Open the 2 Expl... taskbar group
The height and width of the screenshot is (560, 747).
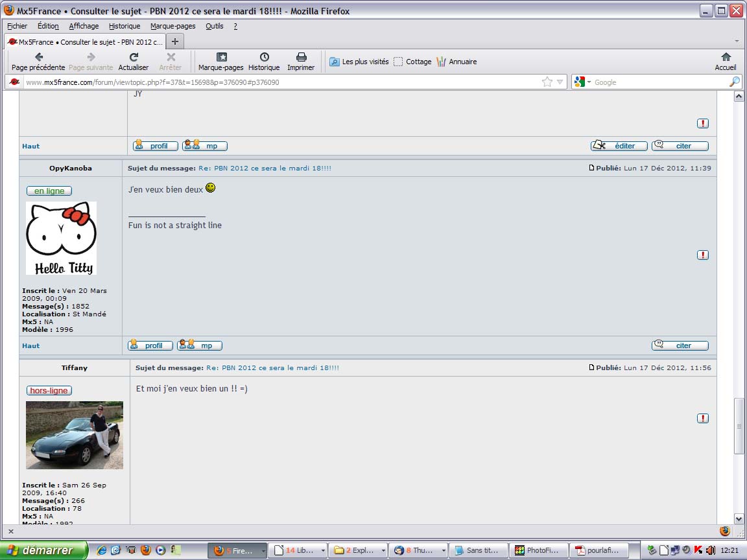(358, 550)
